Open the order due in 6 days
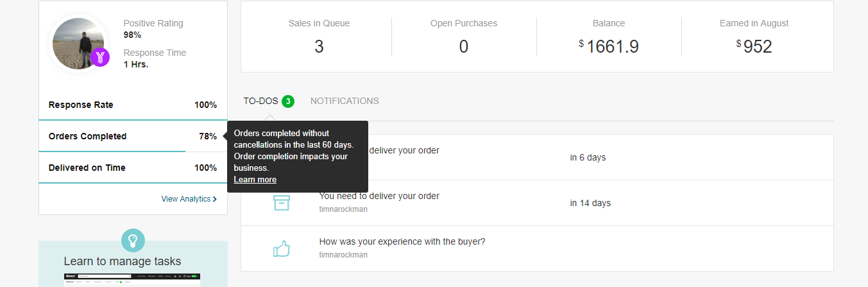This screenshot has width=868, height=287. coord(537,157)
